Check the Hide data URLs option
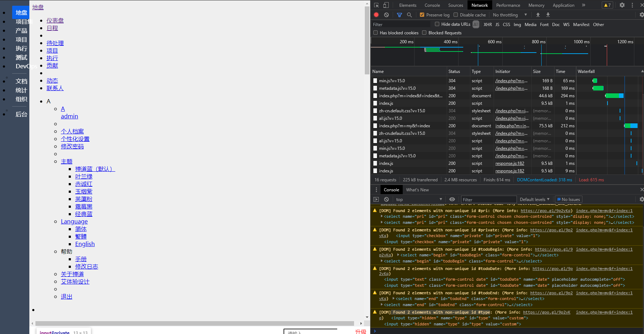 pyautogui.click(x=437, y=24)
